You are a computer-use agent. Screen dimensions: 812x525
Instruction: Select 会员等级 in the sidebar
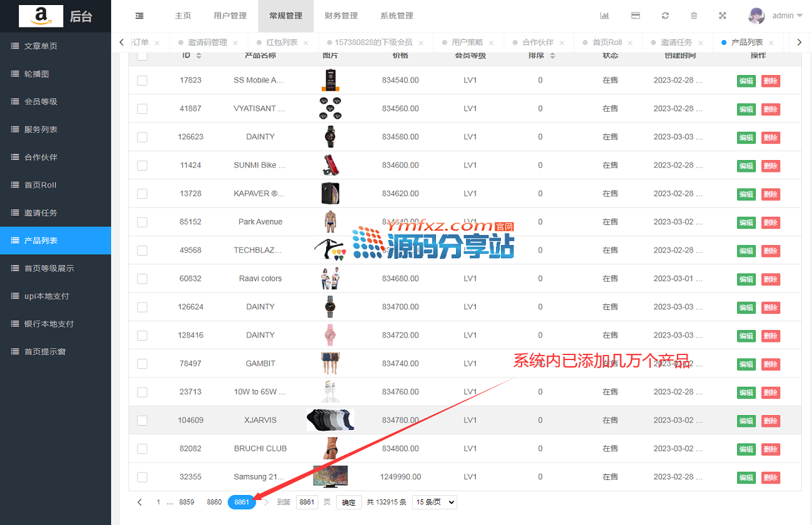tap(41, 101)
